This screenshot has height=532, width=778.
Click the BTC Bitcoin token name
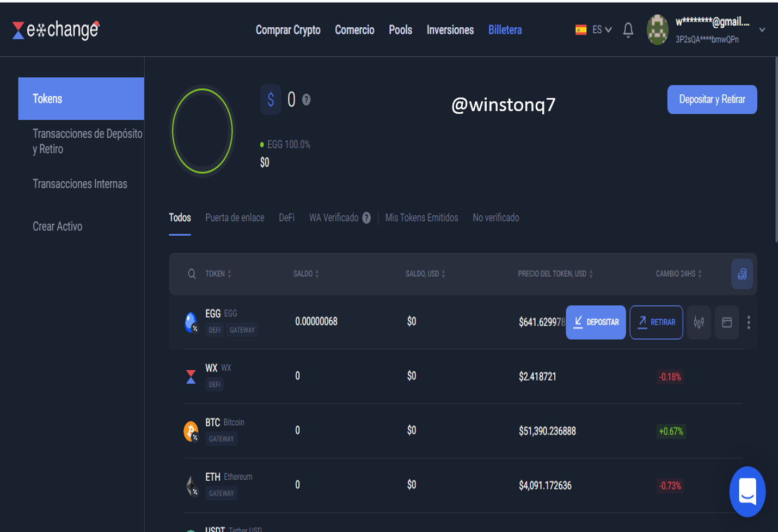[225, 423]
